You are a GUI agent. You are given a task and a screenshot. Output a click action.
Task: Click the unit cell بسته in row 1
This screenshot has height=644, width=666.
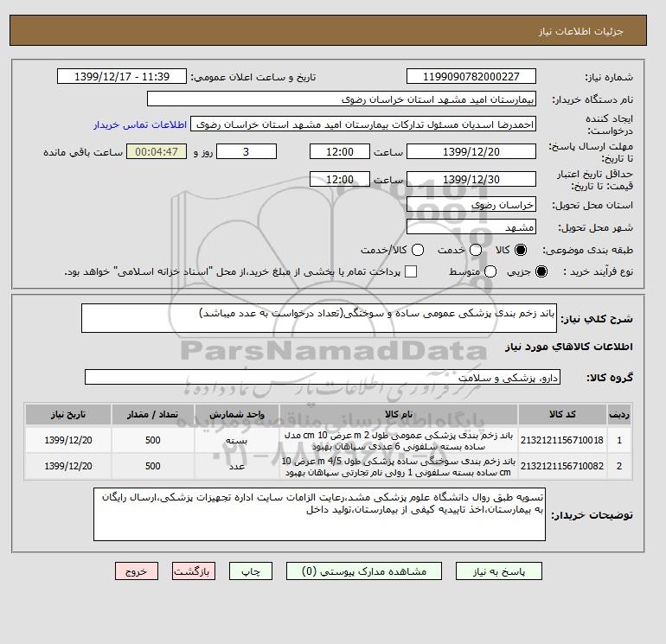[237, 440]
